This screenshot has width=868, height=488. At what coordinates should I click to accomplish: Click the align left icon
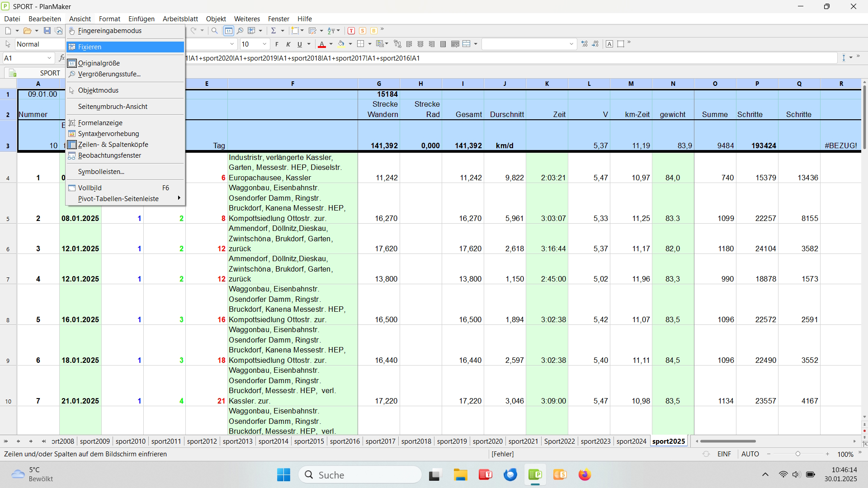click(409, 44)
